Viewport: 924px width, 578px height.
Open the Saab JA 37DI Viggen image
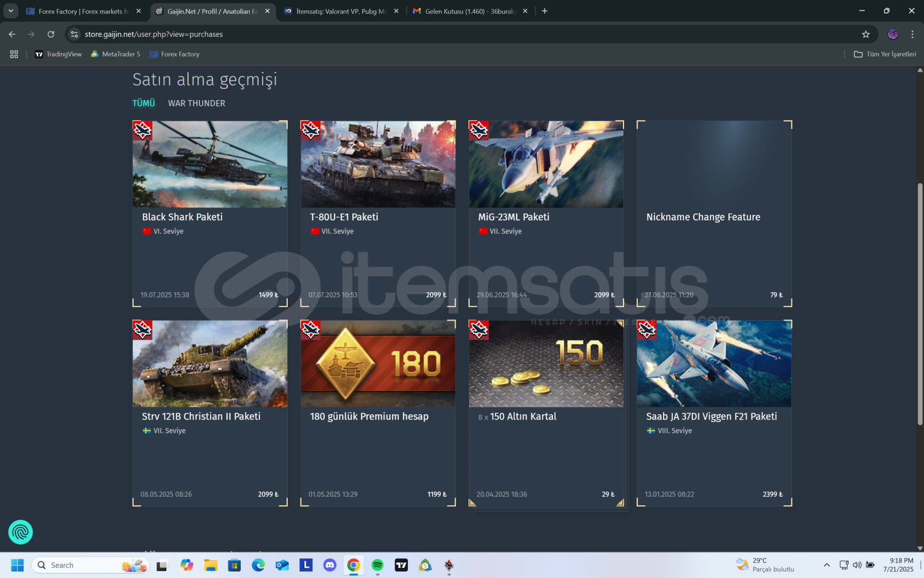(714, 363)
